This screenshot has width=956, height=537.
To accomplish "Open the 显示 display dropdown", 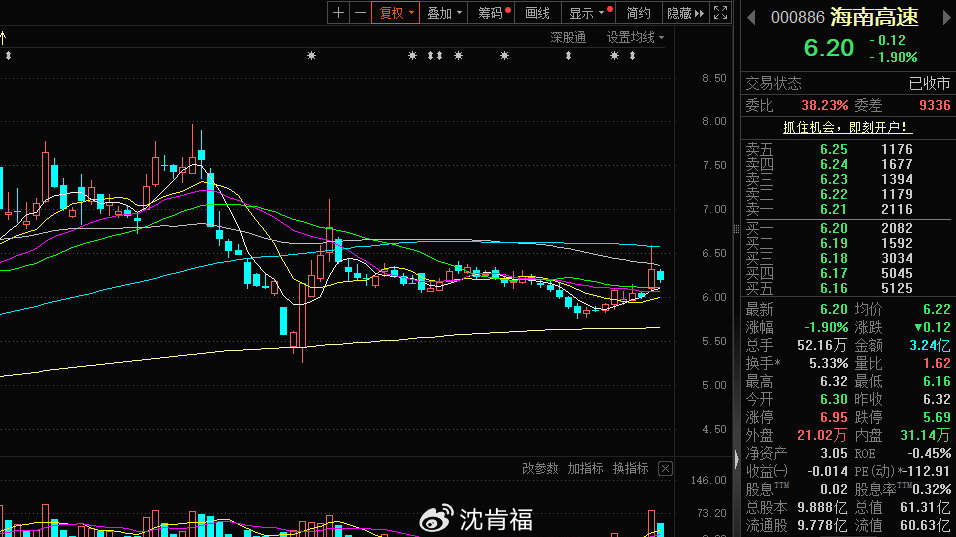I will pos(588,13).
